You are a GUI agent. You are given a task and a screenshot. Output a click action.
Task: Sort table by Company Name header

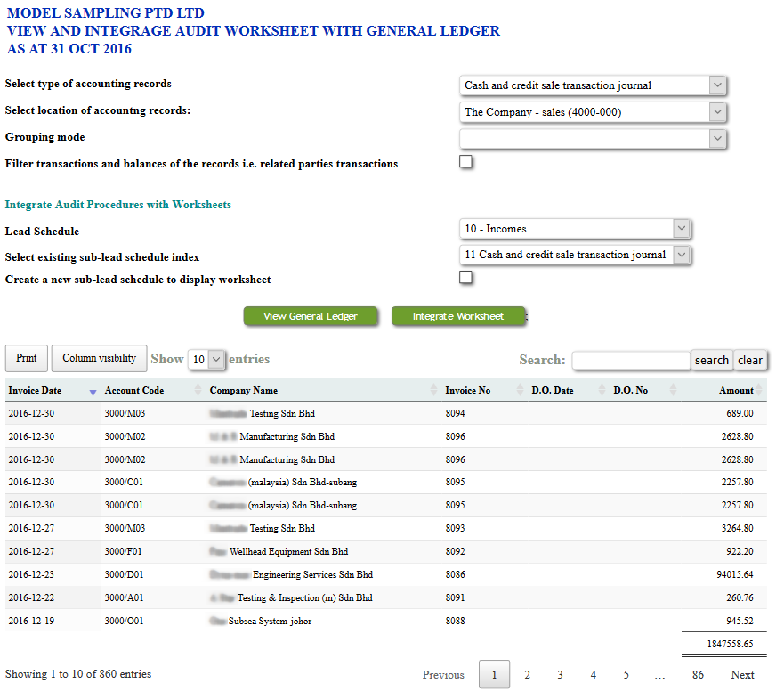(x=243, y=390)
